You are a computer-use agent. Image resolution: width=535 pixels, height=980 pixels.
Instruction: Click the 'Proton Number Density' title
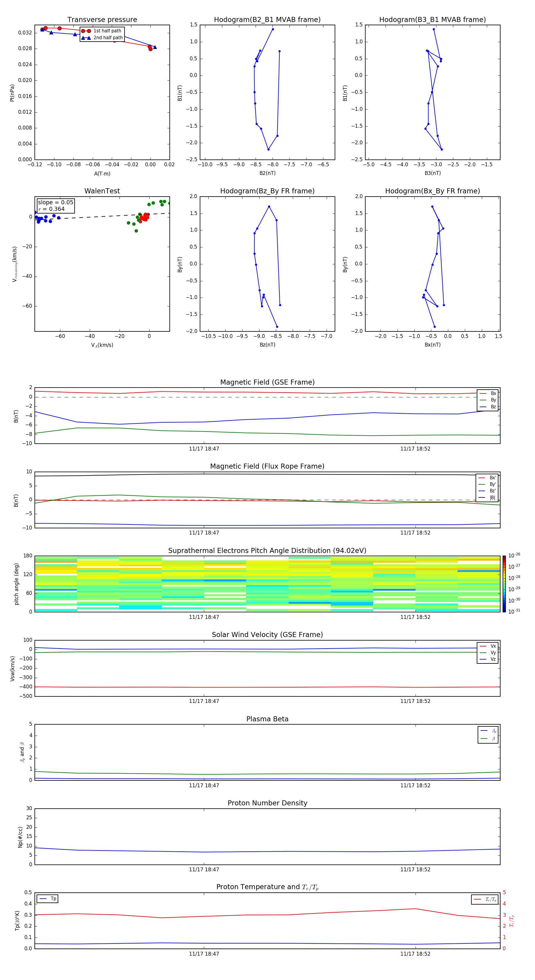click(x=267, y=803)
